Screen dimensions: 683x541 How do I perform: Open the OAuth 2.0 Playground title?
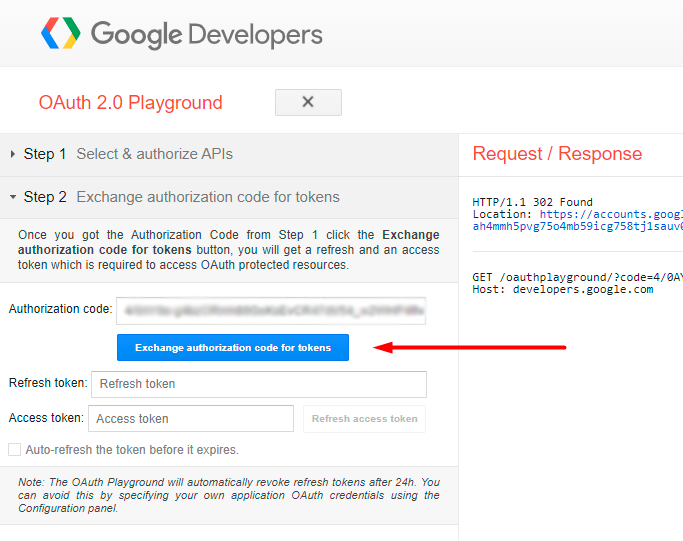[130, 103]
